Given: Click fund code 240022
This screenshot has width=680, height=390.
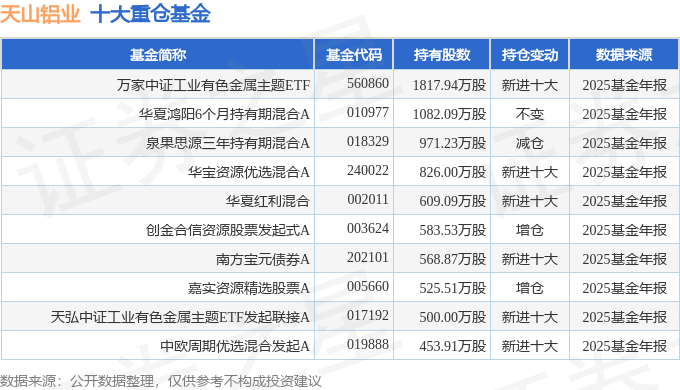Looking at the screenshot, I should click(x=368, y=170).
